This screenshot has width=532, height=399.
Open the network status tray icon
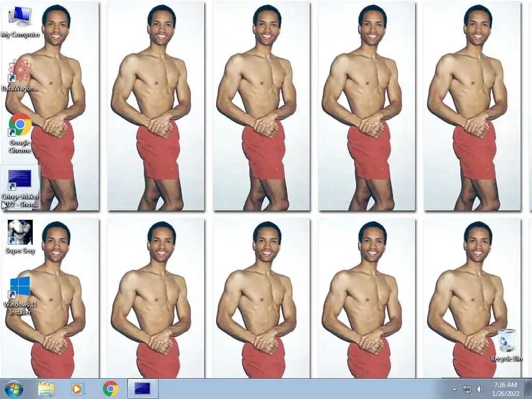(x=467, y=389)
